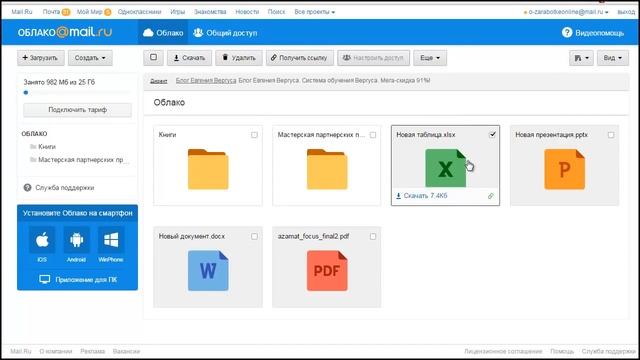Click the Служба поддержки help icon
The height and width of the screenshot is (360, 640).
click(27, 188)
